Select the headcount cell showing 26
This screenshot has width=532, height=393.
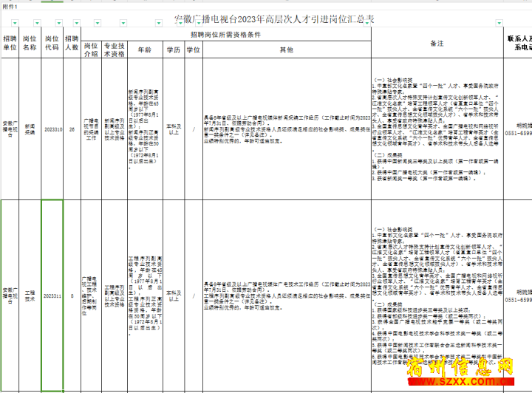(x=72, y=129)
